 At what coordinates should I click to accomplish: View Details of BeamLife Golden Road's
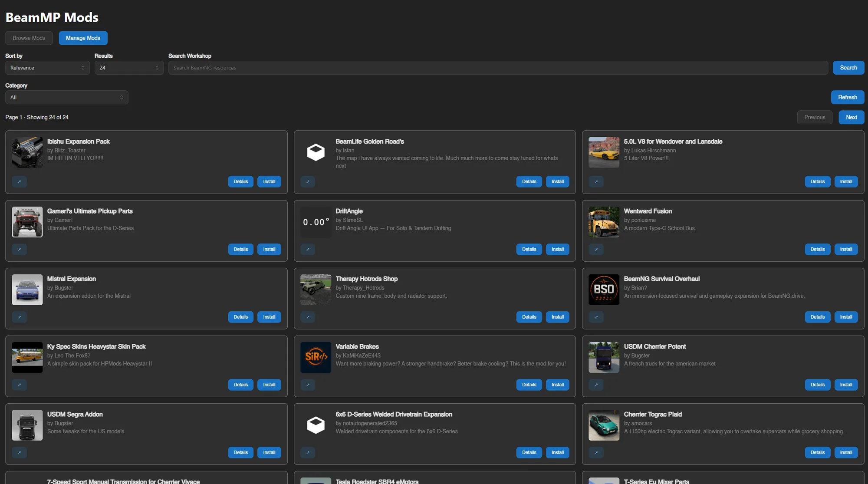[x=529, y=181]
